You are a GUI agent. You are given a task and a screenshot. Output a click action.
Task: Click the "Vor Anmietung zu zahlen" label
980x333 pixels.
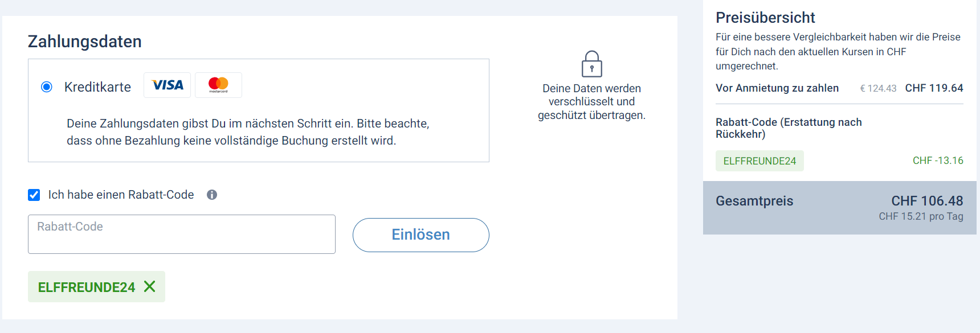click(777, 88)
